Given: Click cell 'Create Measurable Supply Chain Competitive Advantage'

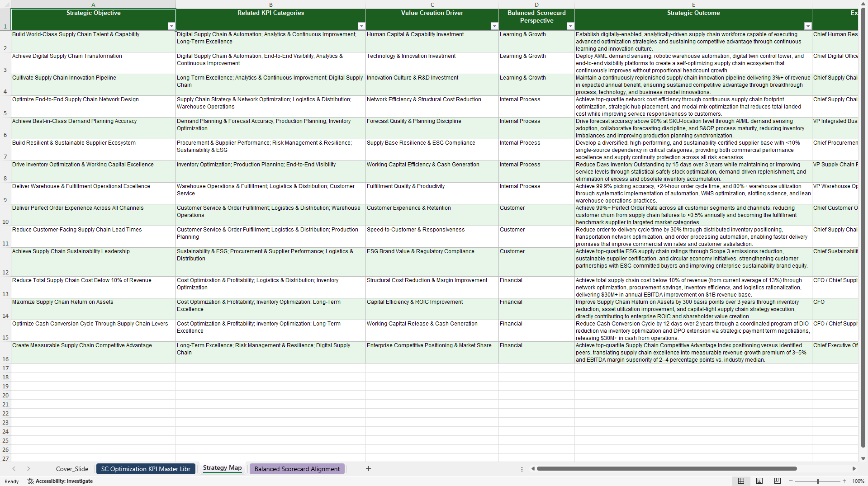Looking at the screenshot, I should point(93,353).
